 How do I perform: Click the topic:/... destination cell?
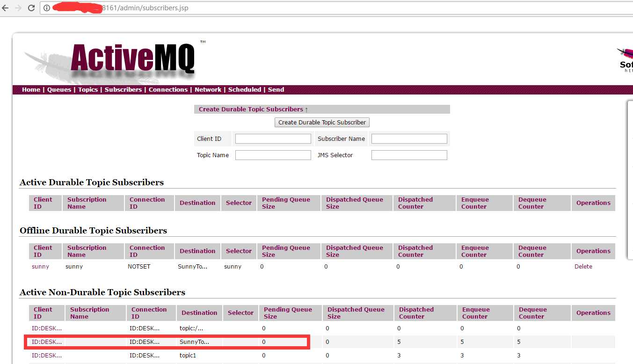coord(191,328)
